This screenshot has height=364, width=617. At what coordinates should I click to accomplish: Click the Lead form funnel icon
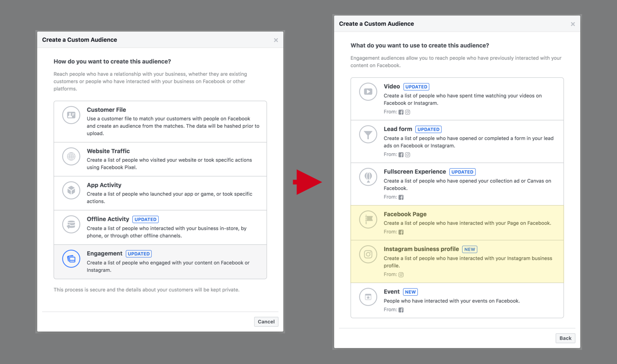tap(368, 134)
